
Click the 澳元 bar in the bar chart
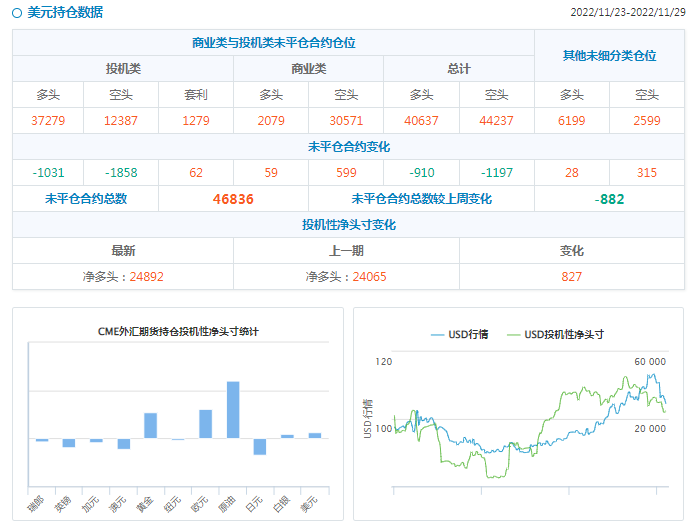[123, 443]
